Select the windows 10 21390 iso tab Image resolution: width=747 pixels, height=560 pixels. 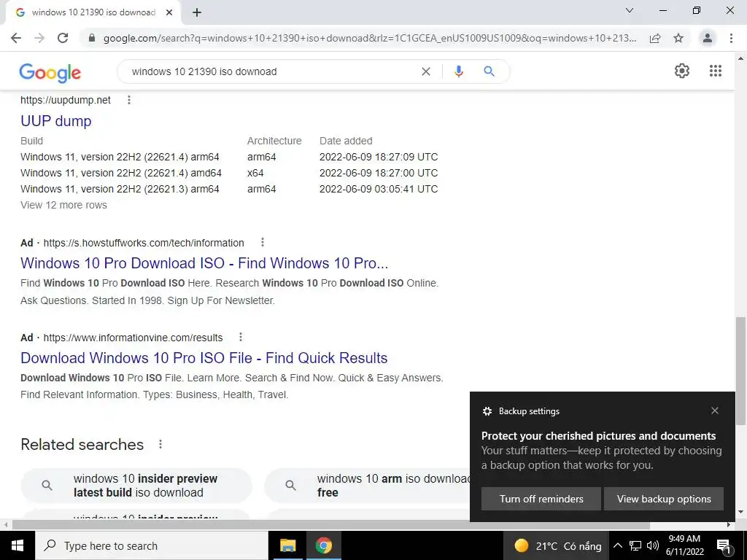(93, 13)
